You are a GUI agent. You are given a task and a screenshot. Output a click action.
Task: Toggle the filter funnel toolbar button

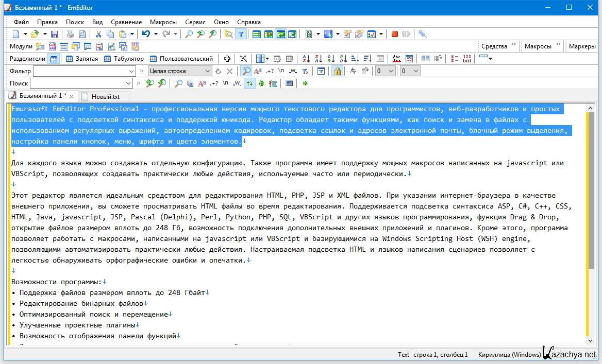tap(241, 34)
